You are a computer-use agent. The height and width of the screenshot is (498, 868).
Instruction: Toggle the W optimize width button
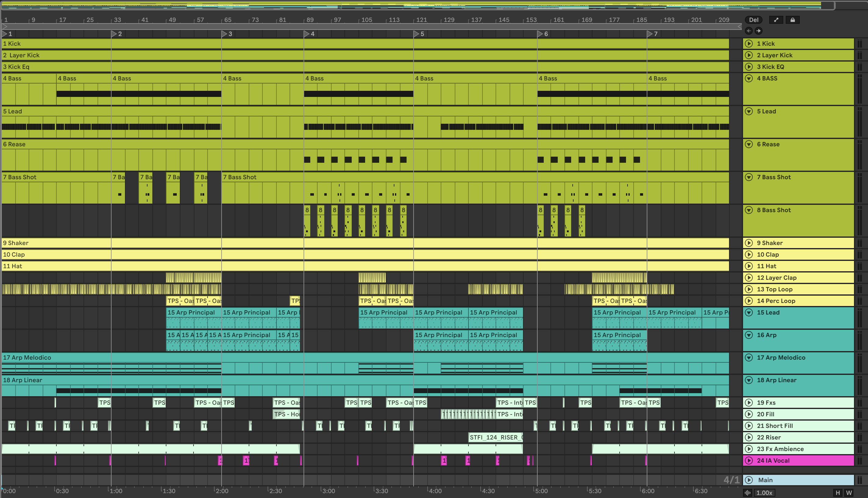click(849, 493)
